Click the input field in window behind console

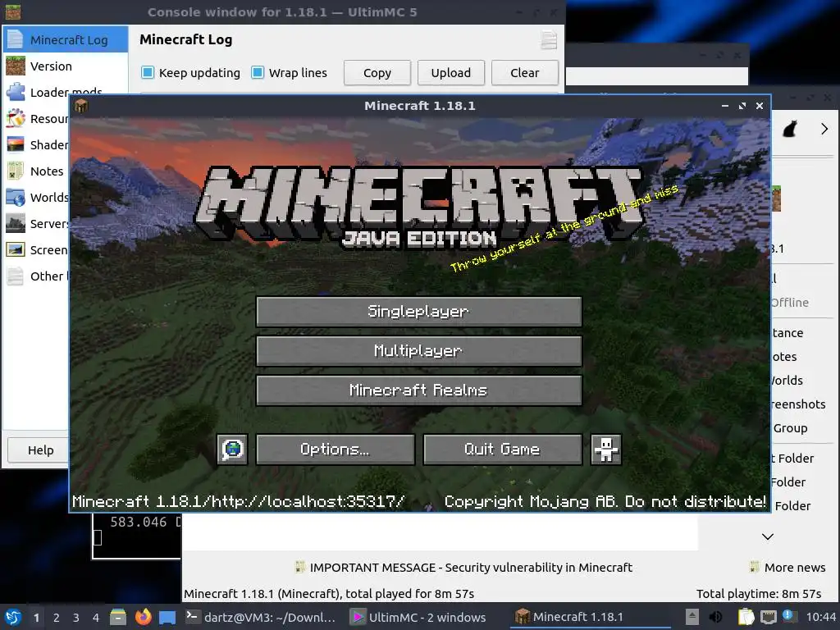click(657, 76)
